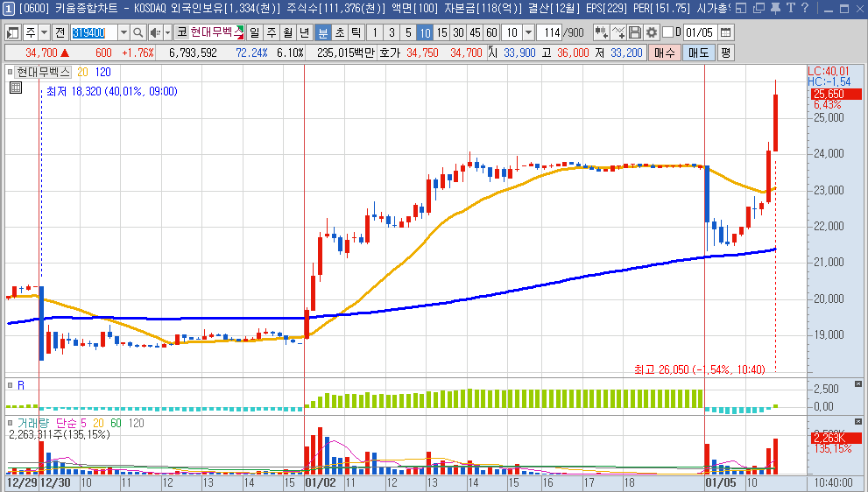Viewport: 868px width, 492px height.
Task: Toggle the 분 (minute) chart period button
Action: click(x=322, y=32)
